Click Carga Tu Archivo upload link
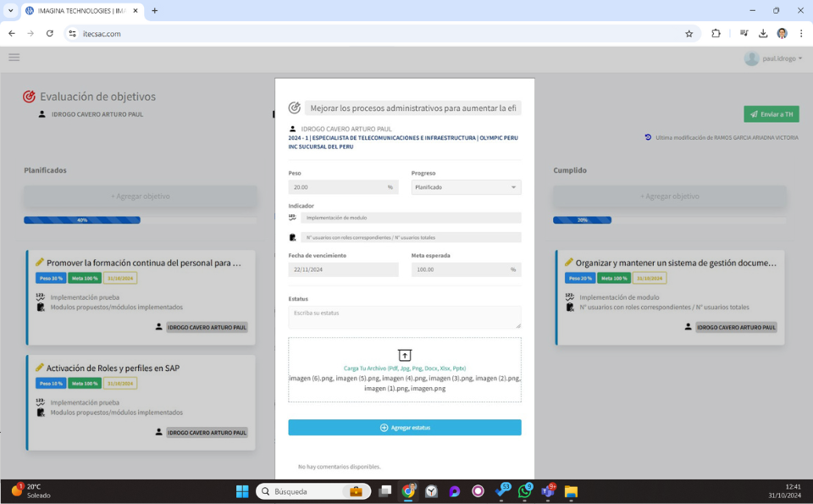813x504 pixels. (x=405, y=368)
